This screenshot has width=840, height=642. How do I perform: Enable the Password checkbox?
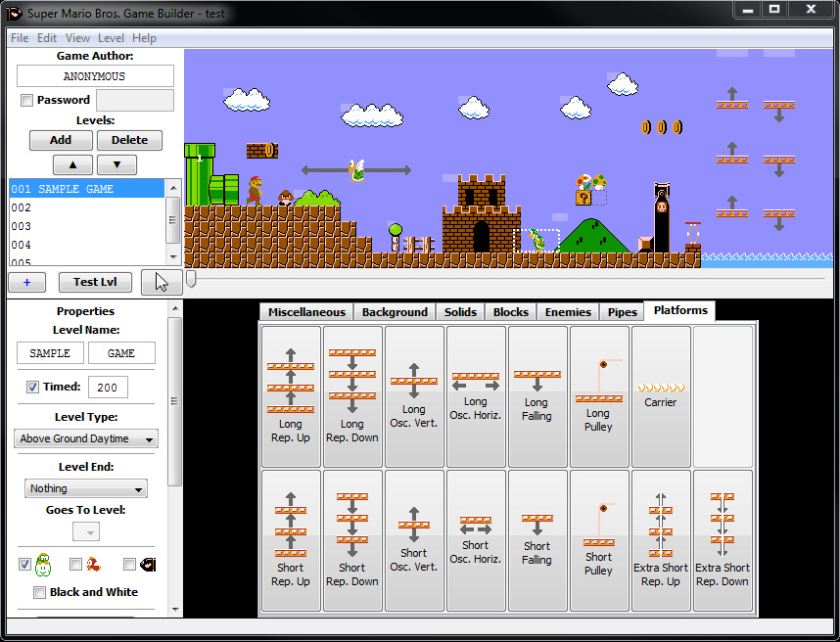click(x=26, y=100)
